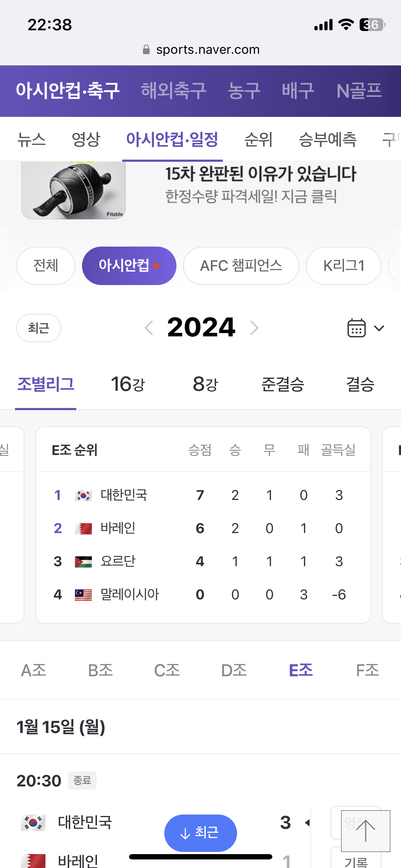Open the ab roller advertisement thumbnail
This screenshot has width=401, height=868.
(x=73, y=191)
